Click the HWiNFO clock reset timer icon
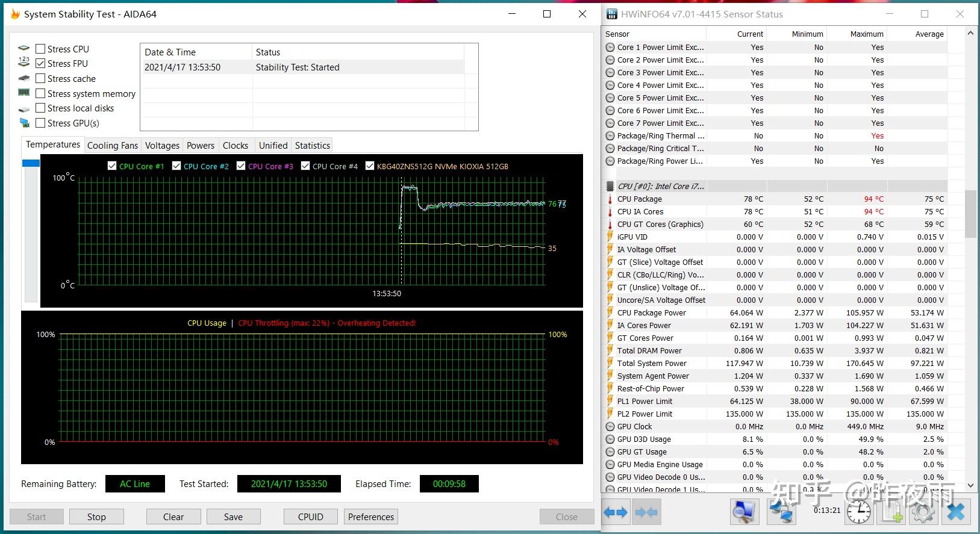Viewport: 980px width, 534px height. [858, 512]
